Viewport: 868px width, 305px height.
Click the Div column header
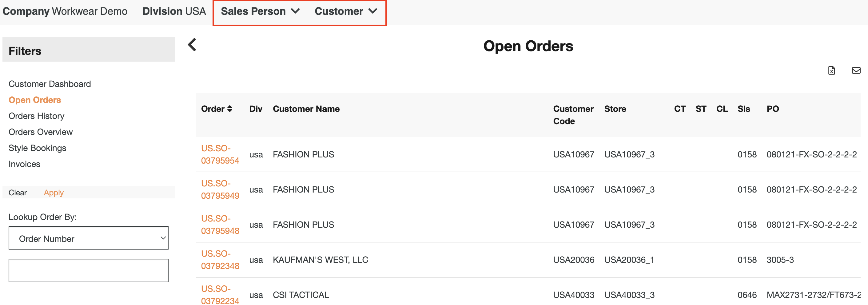tap(255, 109)
